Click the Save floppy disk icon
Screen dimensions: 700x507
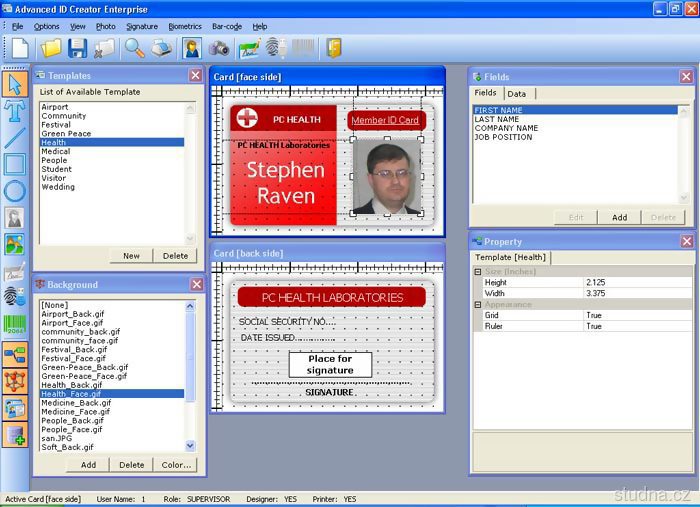point(78,48)
